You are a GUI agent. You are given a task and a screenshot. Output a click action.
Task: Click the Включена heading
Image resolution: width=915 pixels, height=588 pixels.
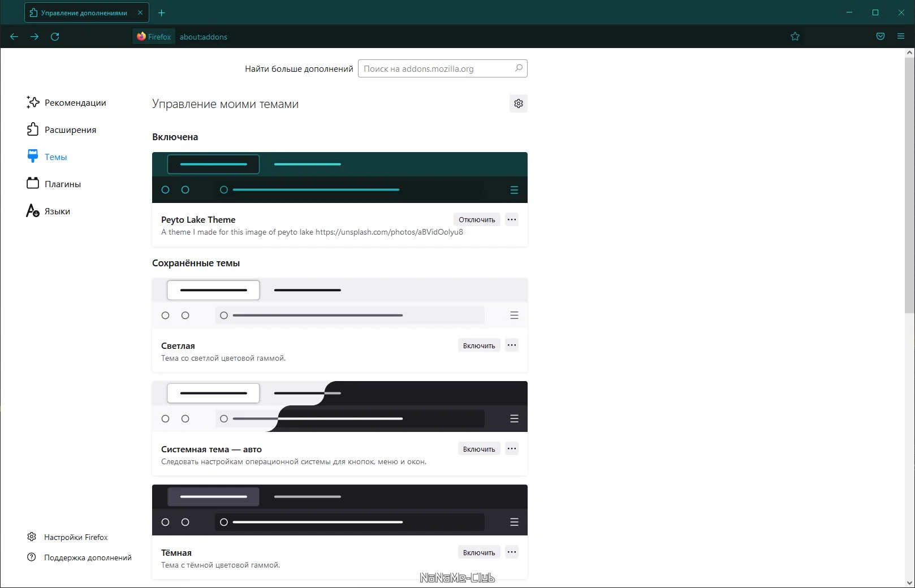coord(175,137)
